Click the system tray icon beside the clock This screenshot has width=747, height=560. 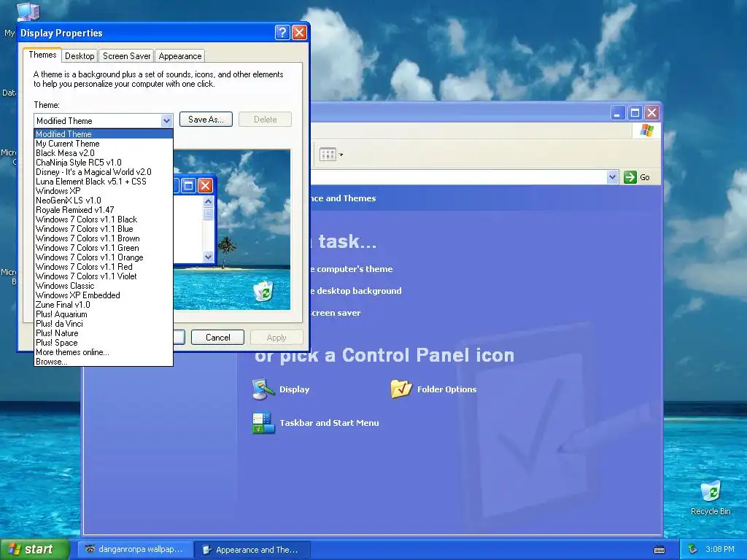pyautogui.click(x=693, y=549)
